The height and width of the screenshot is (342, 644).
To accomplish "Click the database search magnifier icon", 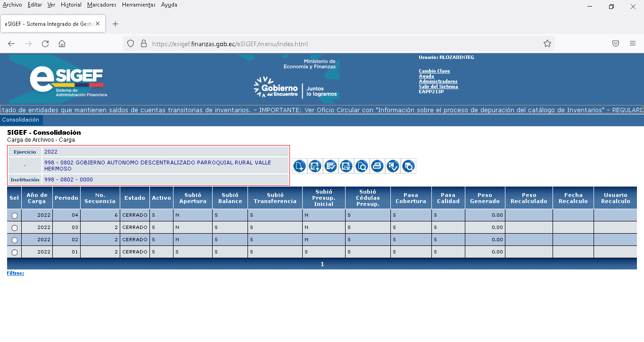I will 408,166.
